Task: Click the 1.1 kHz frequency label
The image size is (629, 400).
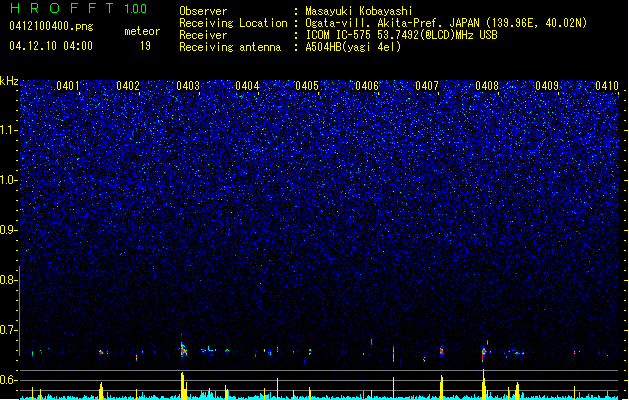Action: click(x=8, y=130)
